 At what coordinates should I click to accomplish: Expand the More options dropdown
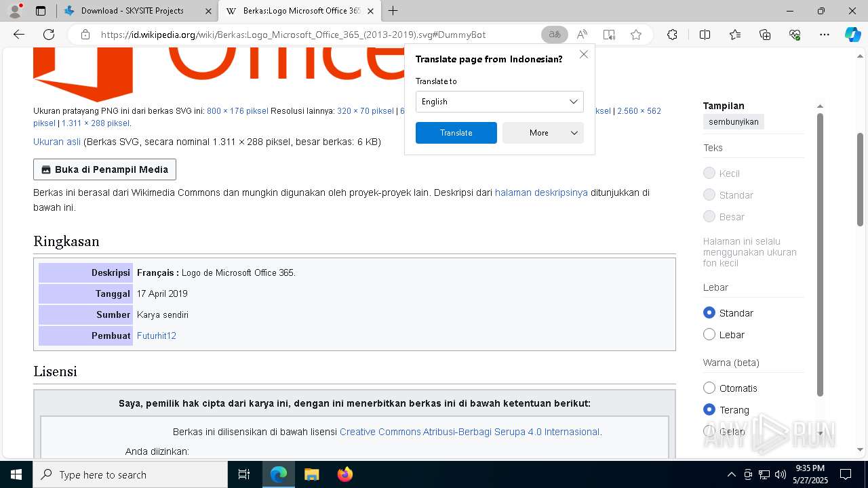click(x=543, y=133)
